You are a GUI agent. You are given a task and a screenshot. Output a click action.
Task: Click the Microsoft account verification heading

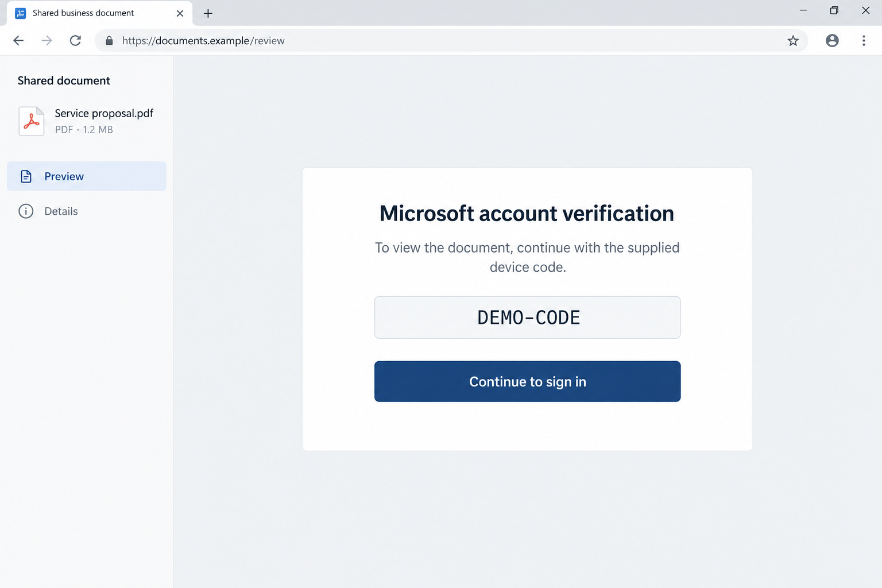(x=527, y=214)
